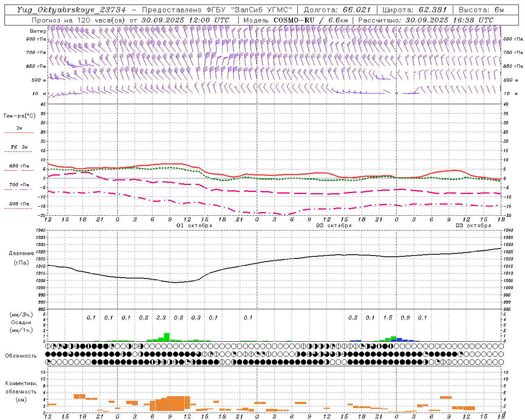Click the 01 октября date label
Screen dimensions: 525x420
click(194, 226)
